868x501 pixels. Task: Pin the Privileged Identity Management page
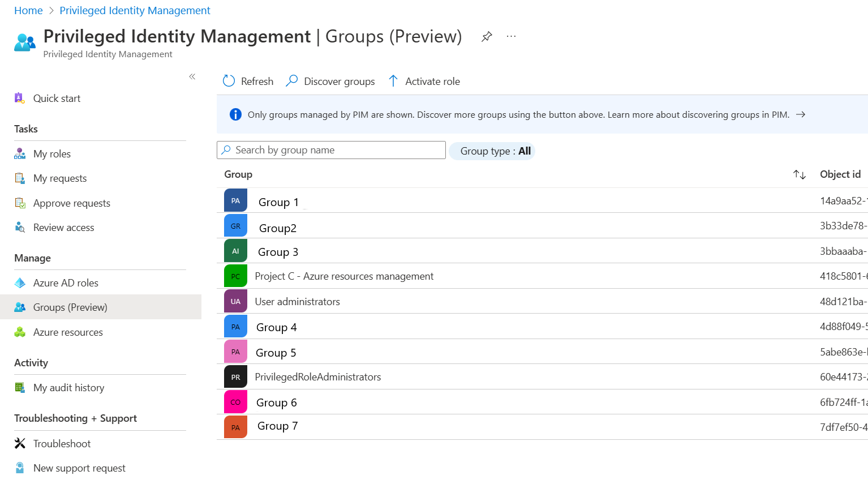(x=487, y=37)
